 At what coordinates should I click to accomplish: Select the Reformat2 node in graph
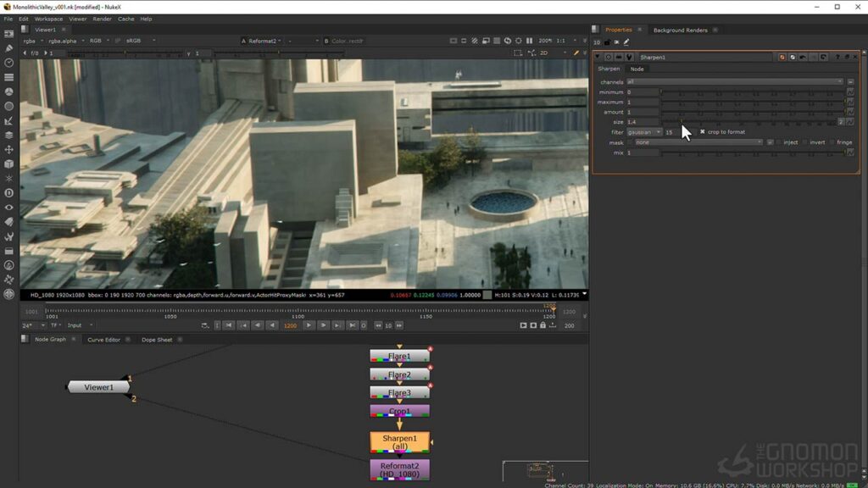pyautogui.click(x=400, y=469)
